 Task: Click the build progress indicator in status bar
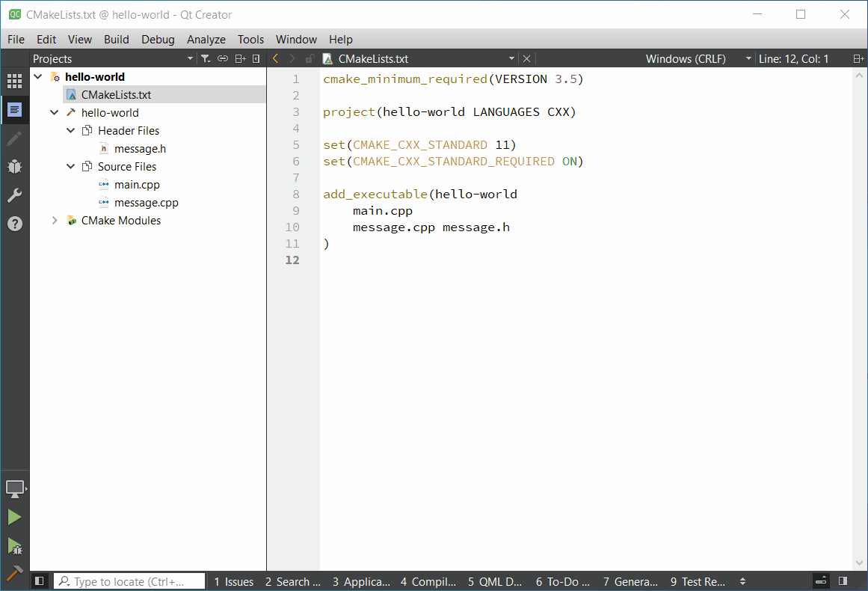[x=820, y=581]
